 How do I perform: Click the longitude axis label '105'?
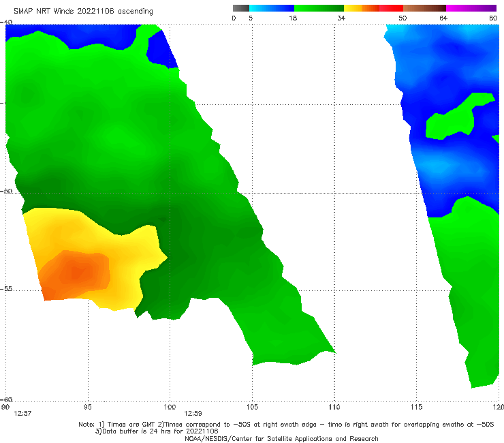pos(252,407)
